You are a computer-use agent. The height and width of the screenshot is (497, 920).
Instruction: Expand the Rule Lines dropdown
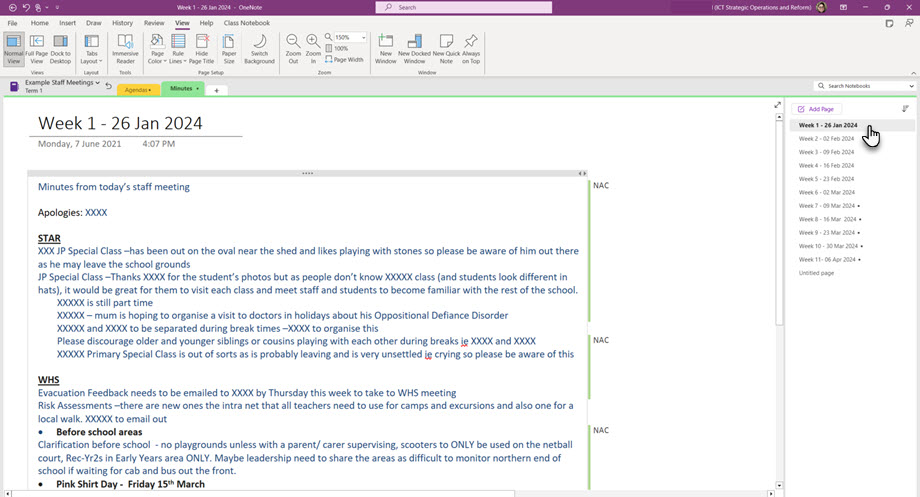point(178,49)
